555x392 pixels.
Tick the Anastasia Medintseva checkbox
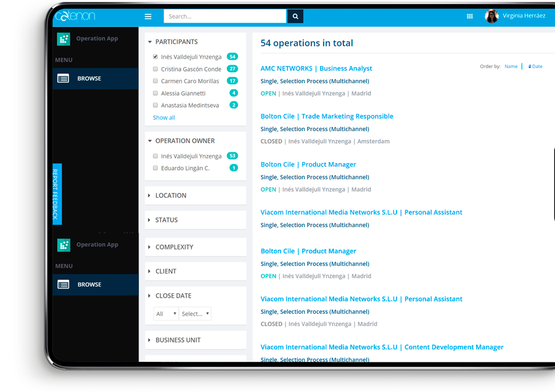point(155,105)
